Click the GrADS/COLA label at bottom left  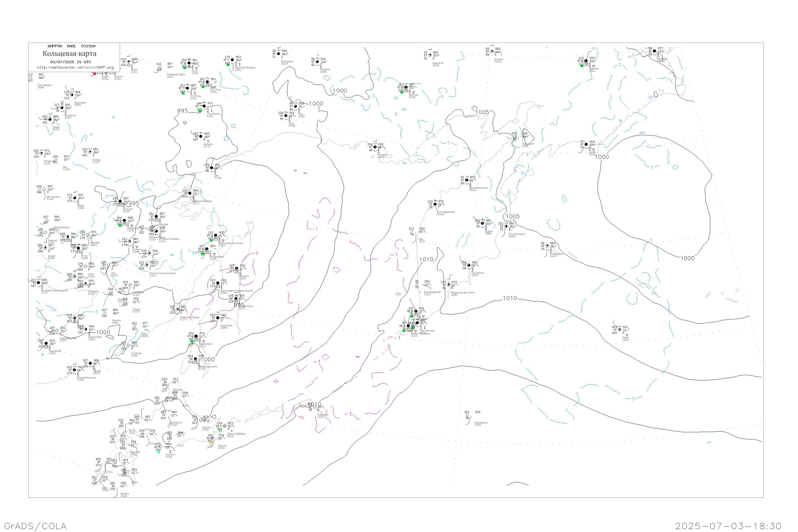35,526
